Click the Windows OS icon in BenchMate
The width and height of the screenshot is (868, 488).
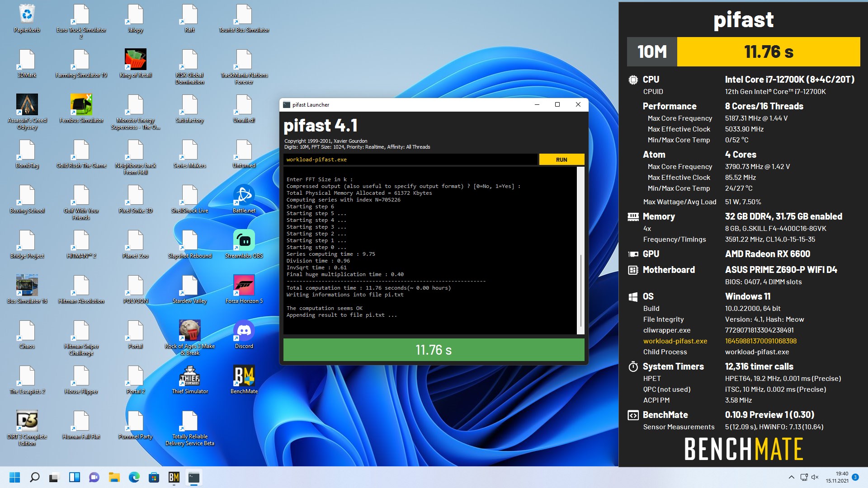click(633, 297)
